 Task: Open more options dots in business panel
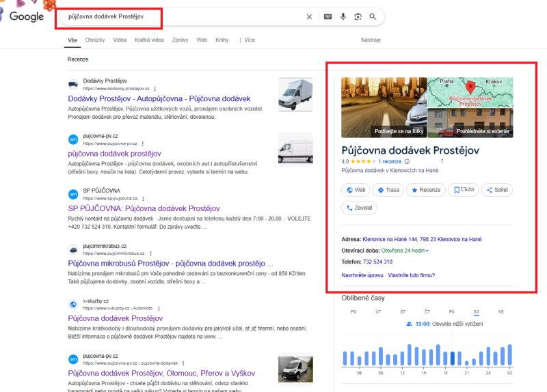pyautogui.click(x=442, y=161)
